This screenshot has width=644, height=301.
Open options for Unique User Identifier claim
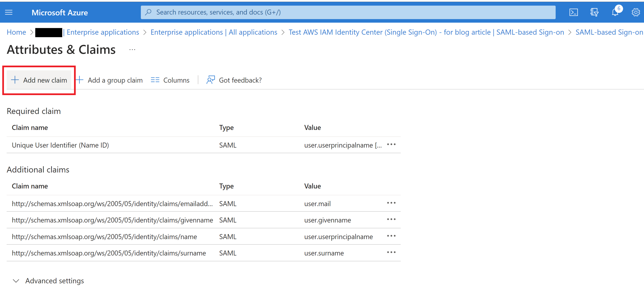click(x=391, y=145)
